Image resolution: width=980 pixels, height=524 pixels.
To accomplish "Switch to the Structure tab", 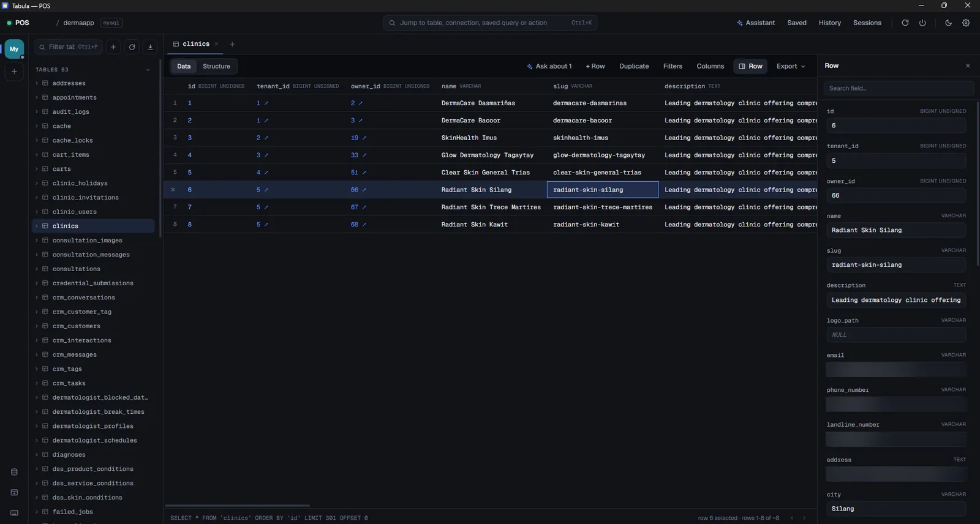I will [216, 66].
